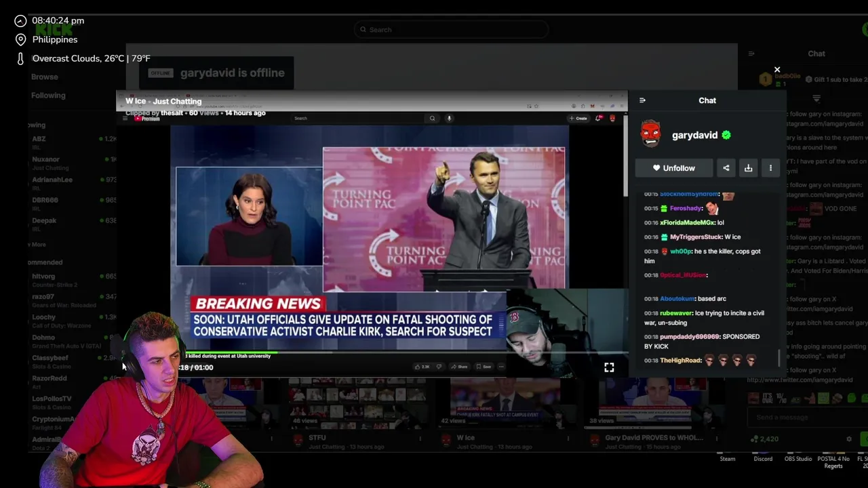Click the background Chat panel header
Viewport: 868px width, 488px height.
816,54
